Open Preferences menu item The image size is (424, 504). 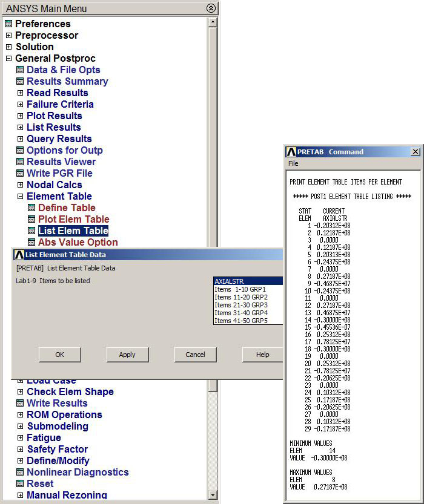coord(43,24)
